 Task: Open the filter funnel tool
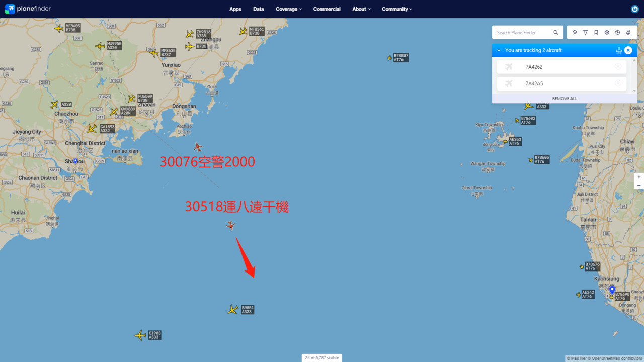(585, 32)
